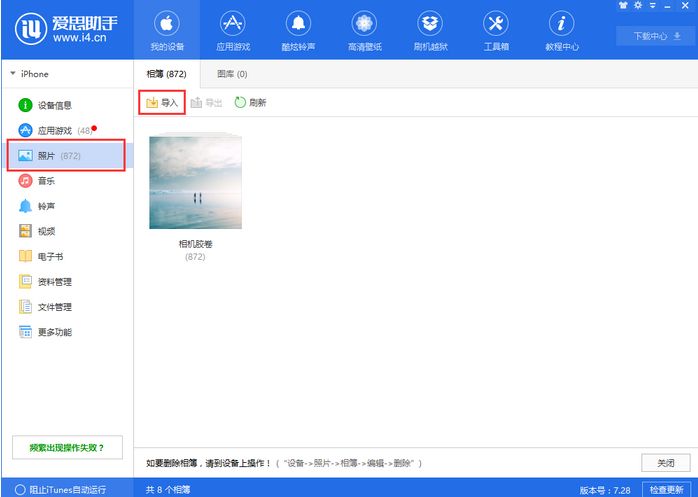Viewport: 698px width, 497px height.
Task: Select 音乐 in sidebar
Action: click(x=67, y=181)
